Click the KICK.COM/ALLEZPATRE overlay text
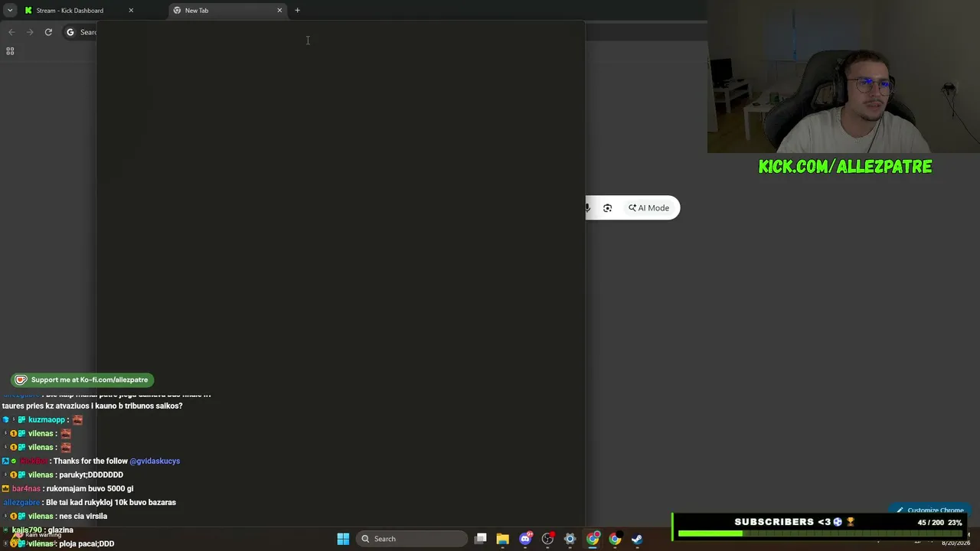This screenshot has height=551, width=980. tap(845, 167)
